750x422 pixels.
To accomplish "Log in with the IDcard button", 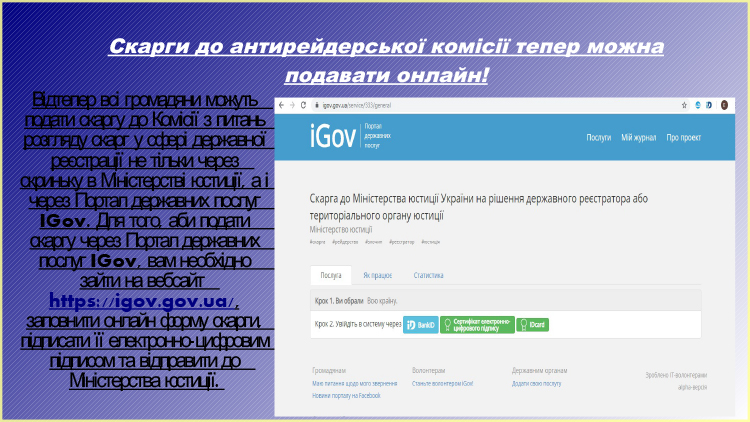I will click(532, 325).
